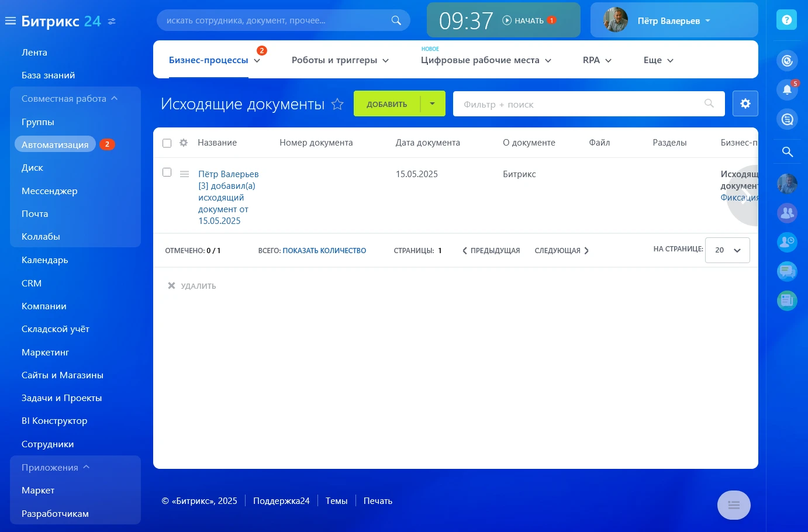This screenshot has height=532, width=808.
Task: Open the CRM menu item
Action: click(x=31, y=283)
